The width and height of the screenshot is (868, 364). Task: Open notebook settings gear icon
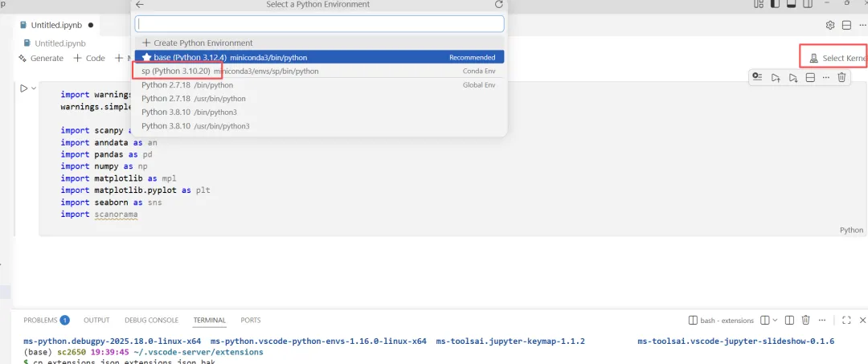coord(829,25)
